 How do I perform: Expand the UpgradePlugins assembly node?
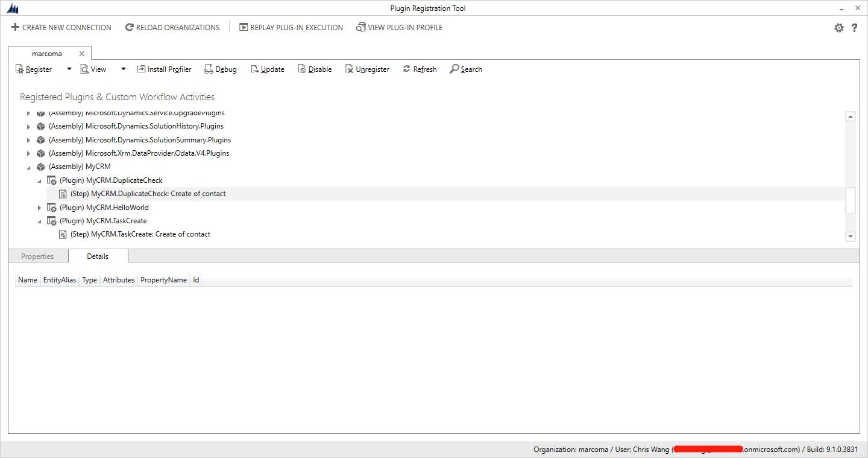point(28,113)
